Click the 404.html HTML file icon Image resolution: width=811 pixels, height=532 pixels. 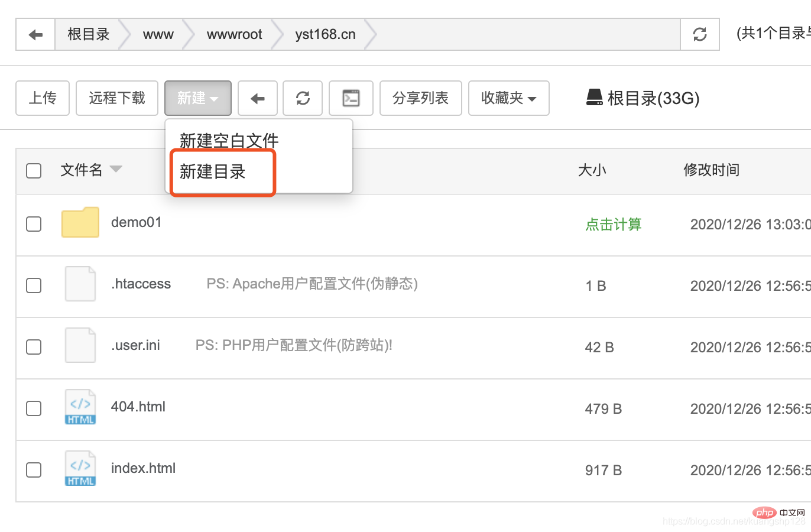point(80,407)
